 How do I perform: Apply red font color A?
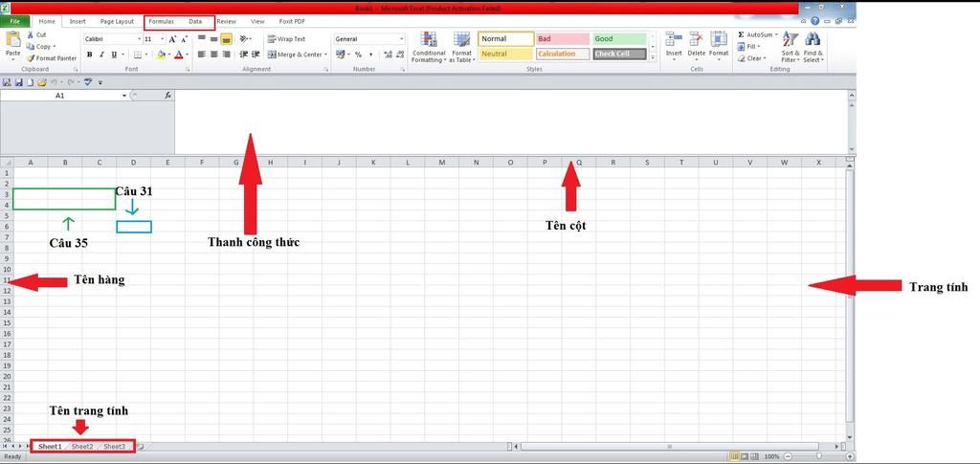pos(179,55)
